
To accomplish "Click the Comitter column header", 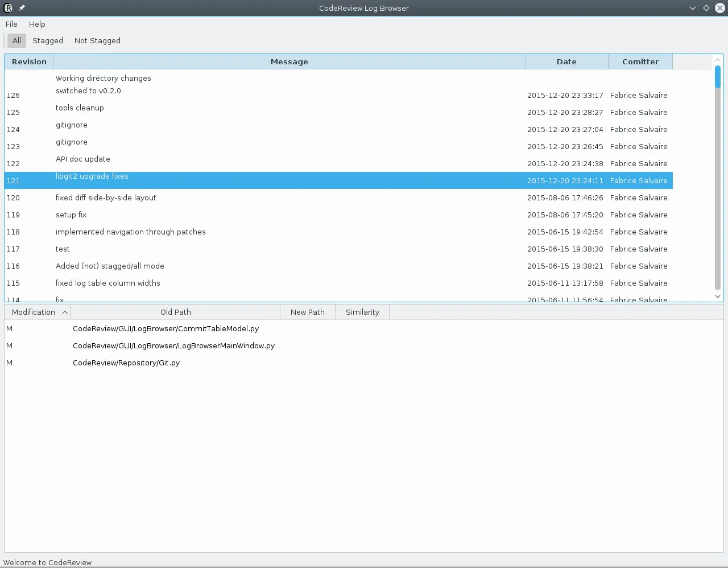I will [640, 61].
